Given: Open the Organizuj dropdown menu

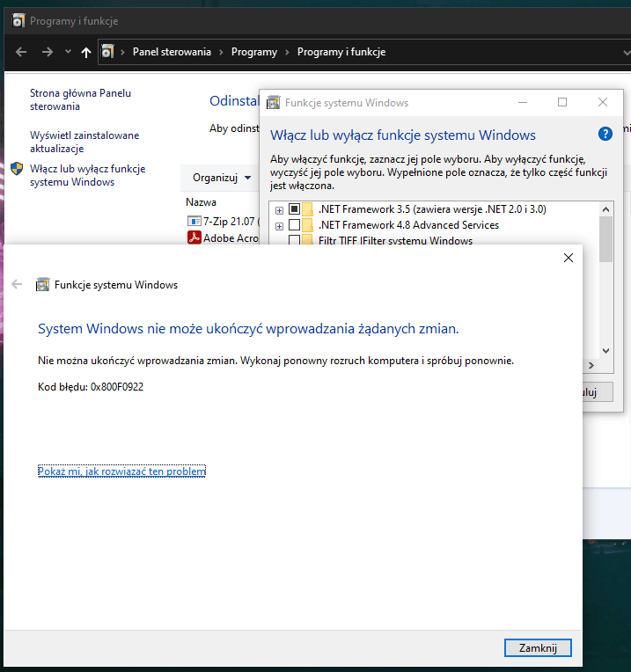Looking at the screenshot, I should 222,178.
